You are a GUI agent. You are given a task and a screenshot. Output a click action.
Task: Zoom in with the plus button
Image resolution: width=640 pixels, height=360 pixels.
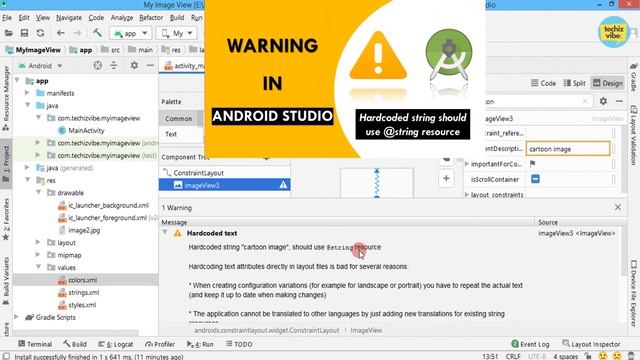pyautogui.click(x=446, y=178)
